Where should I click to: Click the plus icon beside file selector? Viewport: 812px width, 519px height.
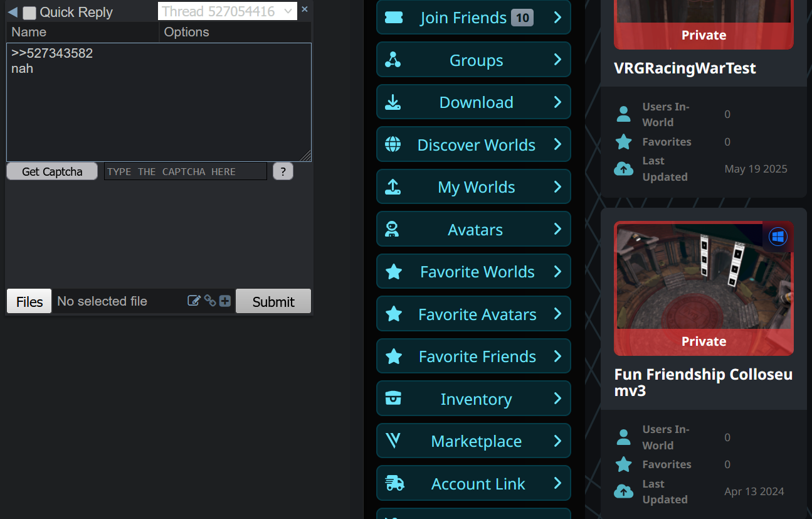[x=225, y=301]
